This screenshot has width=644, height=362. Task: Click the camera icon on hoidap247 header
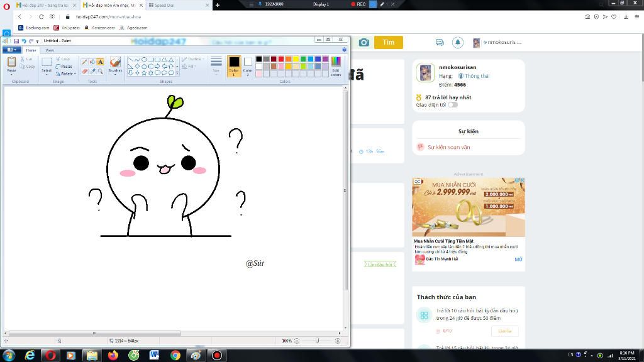364,42
